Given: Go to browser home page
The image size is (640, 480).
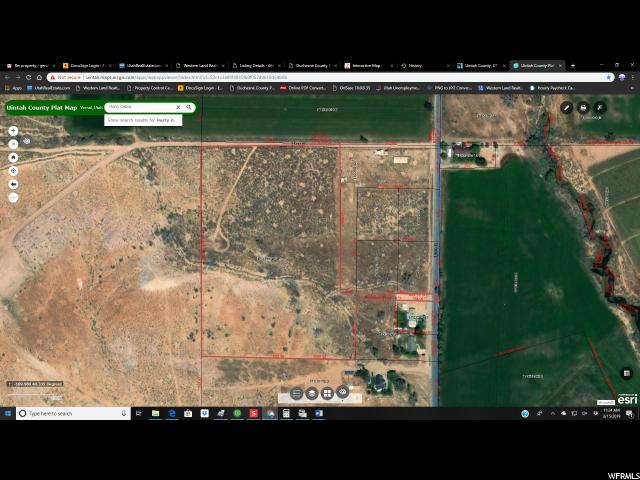Looking at the screenshot, I should (39, 77).
